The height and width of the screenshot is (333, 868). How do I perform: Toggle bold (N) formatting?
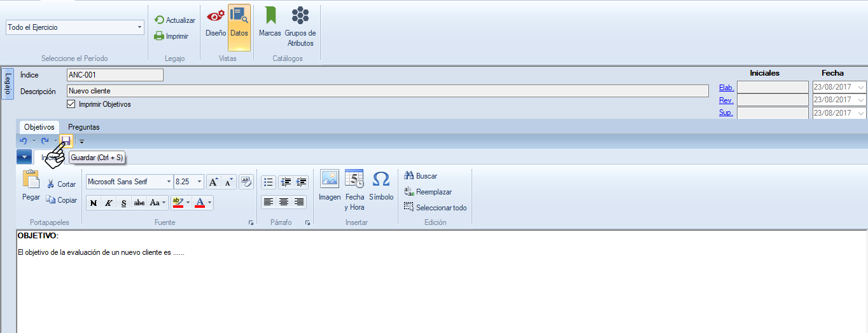point(94,203)
